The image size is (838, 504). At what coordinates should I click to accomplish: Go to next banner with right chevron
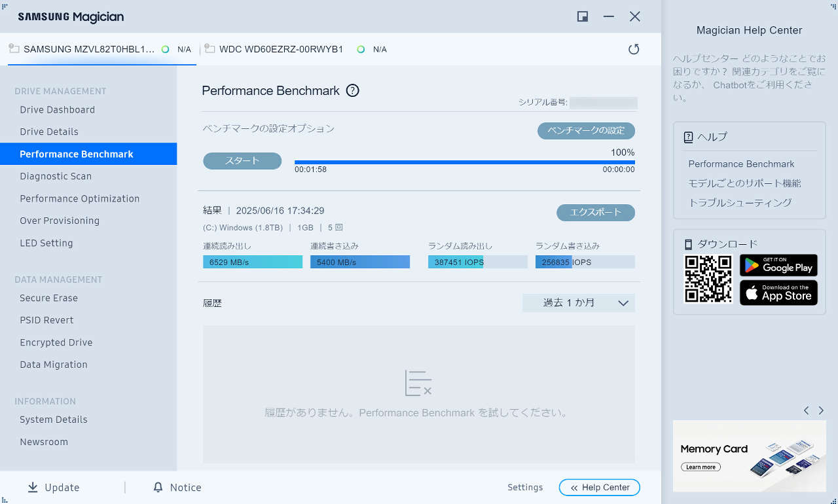click(x=821, y=410)
